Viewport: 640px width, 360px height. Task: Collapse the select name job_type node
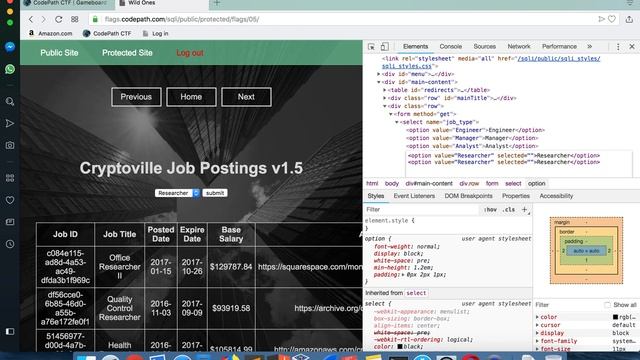point(397,122)
